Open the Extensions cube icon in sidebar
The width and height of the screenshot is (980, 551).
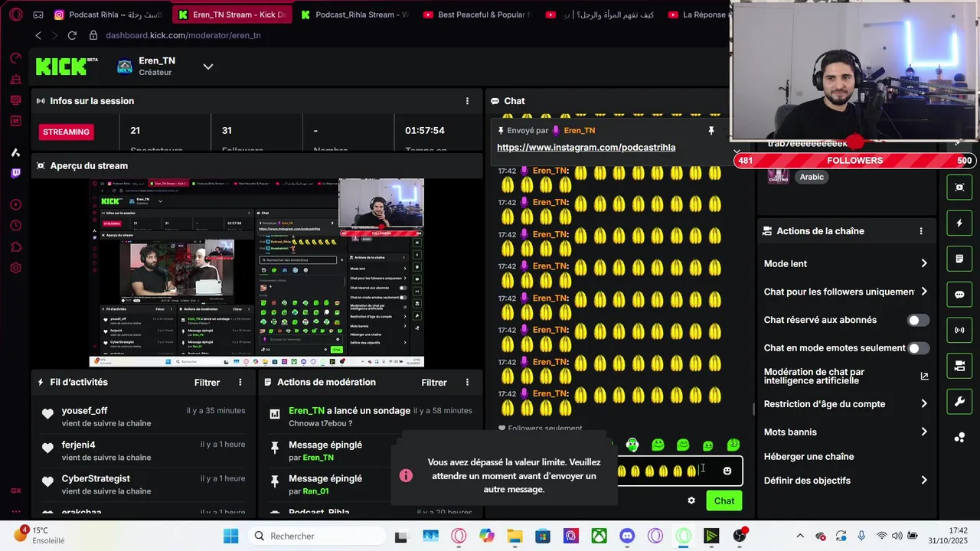coord(15,247)
